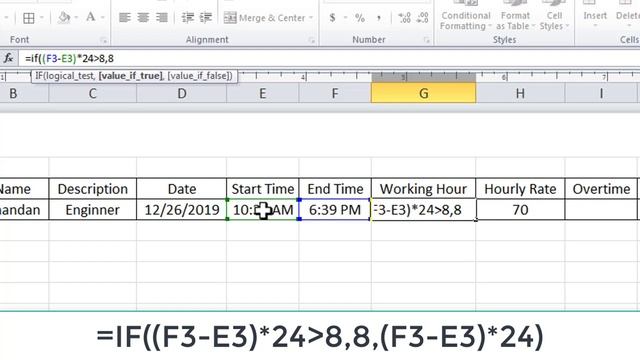Click the Date header cell

point(182,189)
